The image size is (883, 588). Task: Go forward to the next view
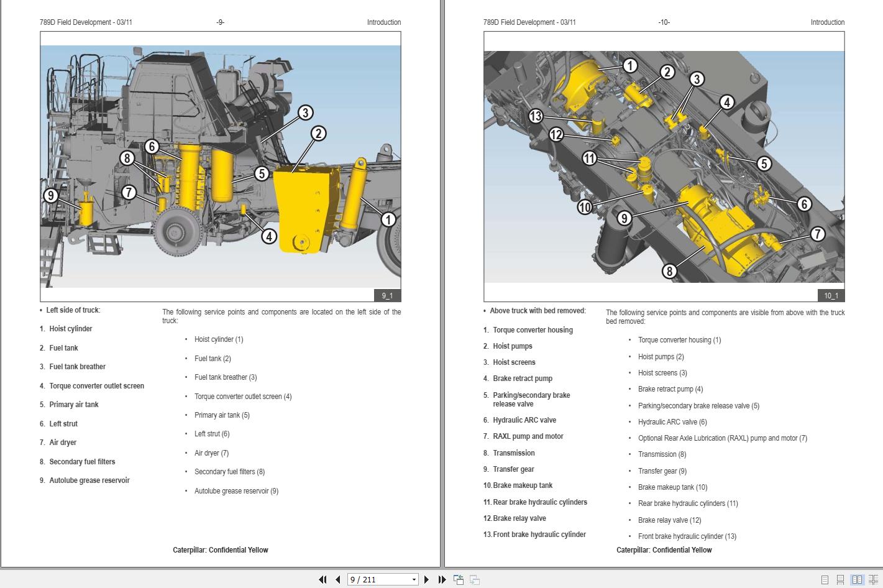click(474, 579)
